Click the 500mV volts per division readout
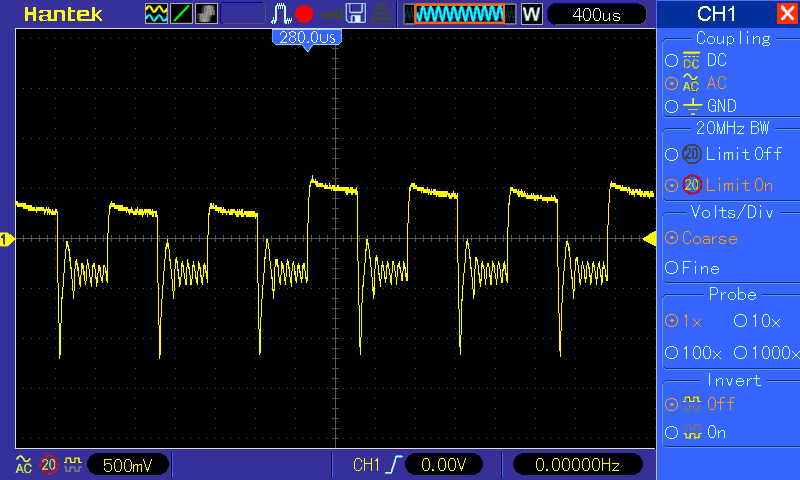The image size is (800, 480). coord(128,465)
